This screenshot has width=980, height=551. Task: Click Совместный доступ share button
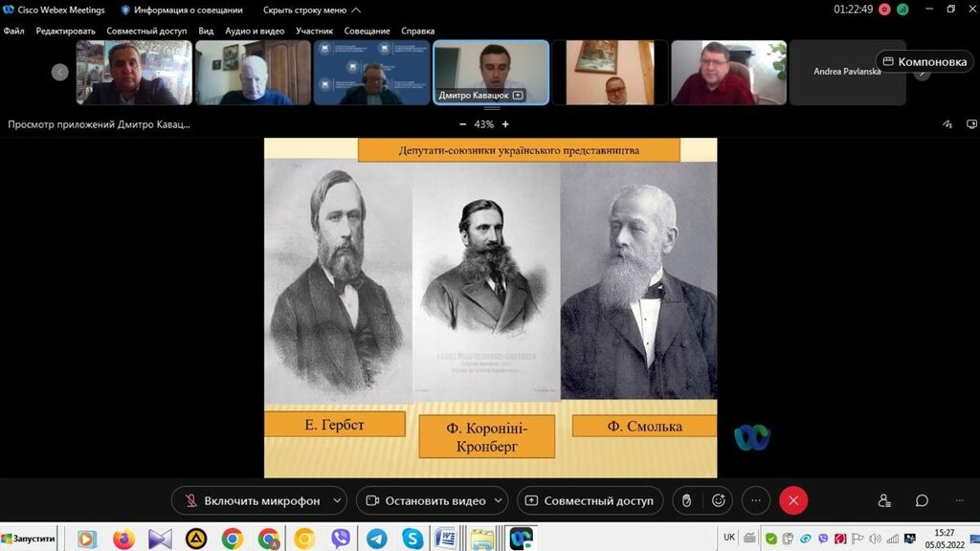[590, 500]
